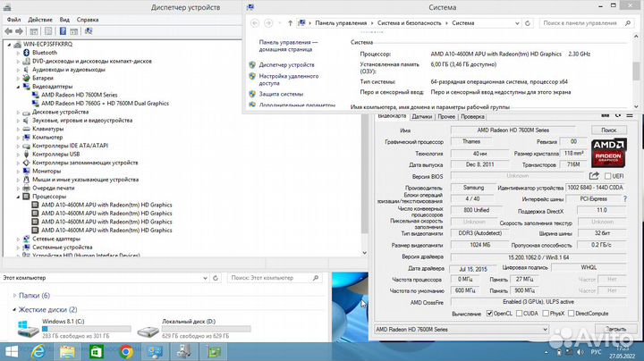Expand Папки (6) section
This screenshot has width=644, height=361.
(x=15, y=296)
